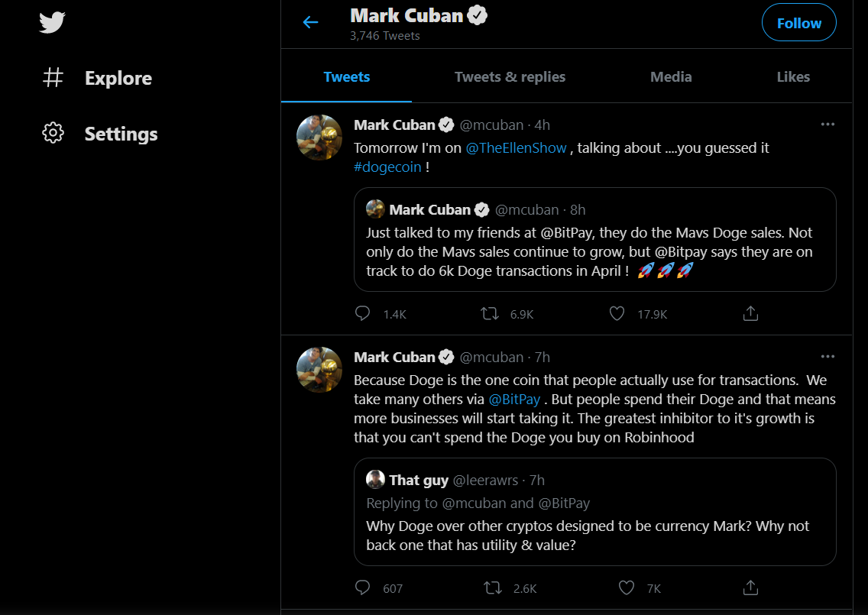Image resolution: width=868 pixels, height=615 pixels.
Task: Share the Robinhood Doge tweet
Action: point(750,587)
